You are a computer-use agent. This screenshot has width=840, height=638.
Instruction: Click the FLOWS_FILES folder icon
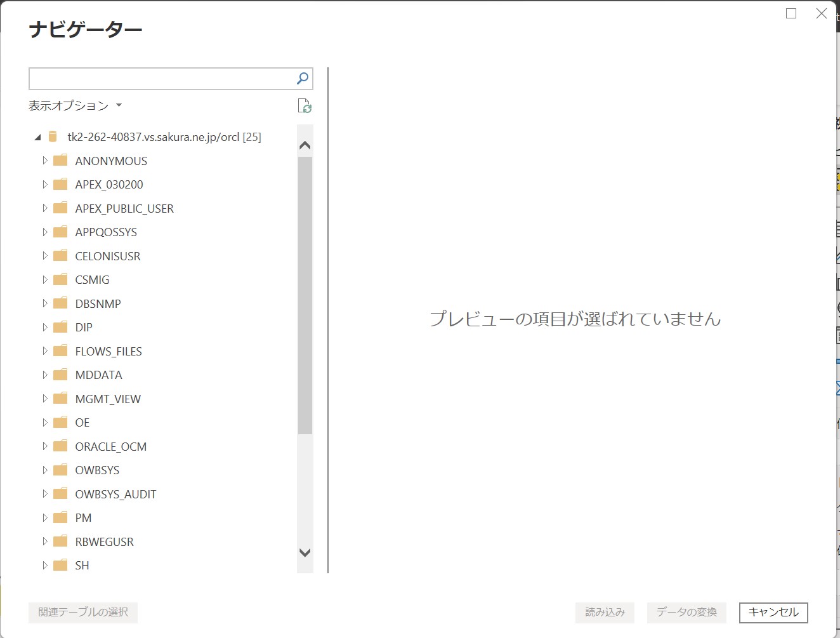[x=60, y=351]
